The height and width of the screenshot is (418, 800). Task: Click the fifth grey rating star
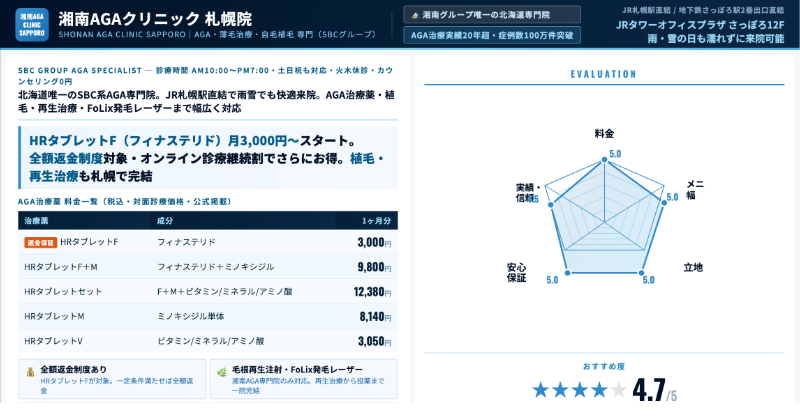[619, 390]
